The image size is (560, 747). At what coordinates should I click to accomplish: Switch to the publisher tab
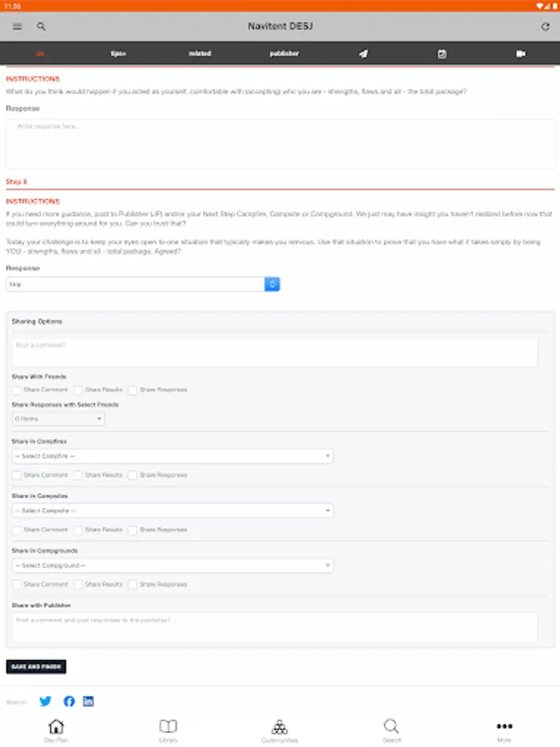284,54
